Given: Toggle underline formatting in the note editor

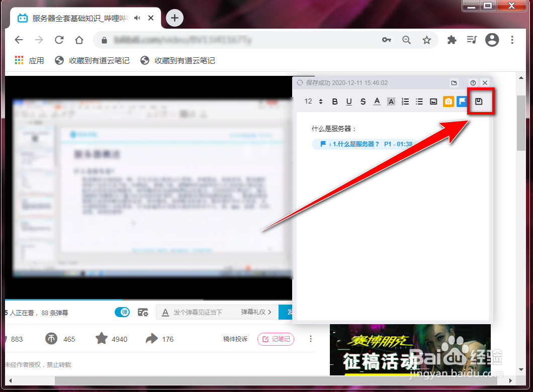Looking at the screenshot, I should tap(348, 101).
